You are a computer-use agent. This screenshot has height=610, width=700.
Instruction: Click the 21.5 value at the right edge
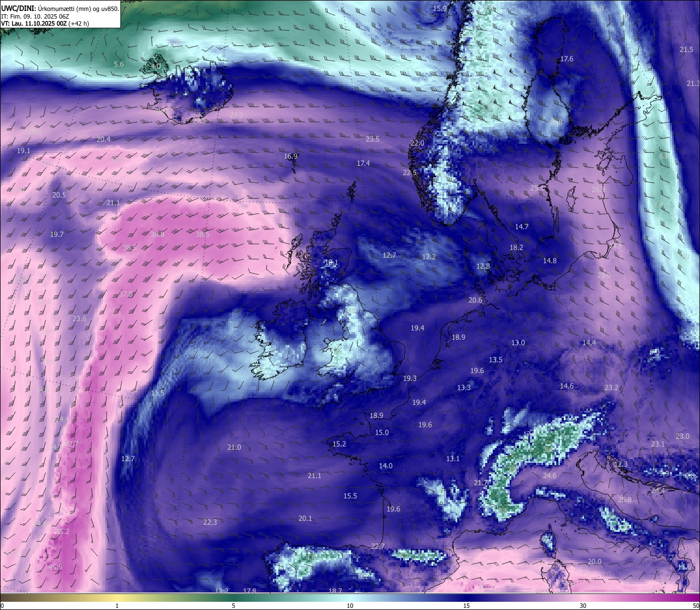coord(686,49)
